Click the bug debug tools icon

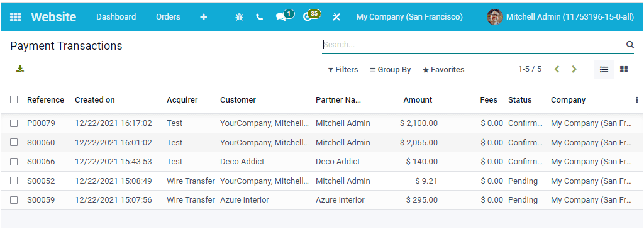239,17
